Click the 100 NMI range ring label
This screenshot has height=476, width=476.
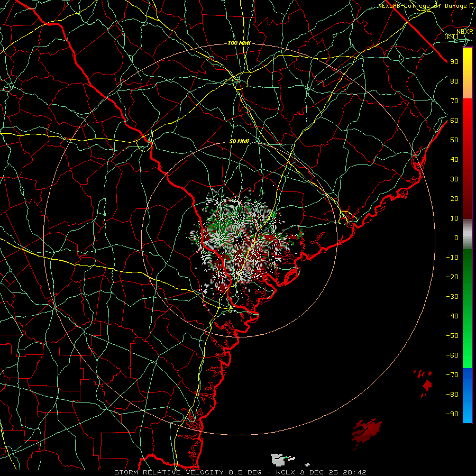pos(239,43)
